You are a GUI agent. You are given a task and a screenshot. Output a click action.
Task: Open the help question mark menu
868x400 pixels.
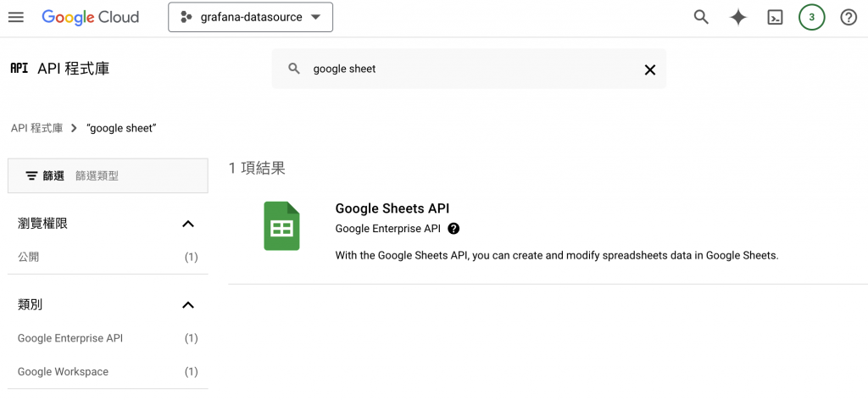coord(848,18)
